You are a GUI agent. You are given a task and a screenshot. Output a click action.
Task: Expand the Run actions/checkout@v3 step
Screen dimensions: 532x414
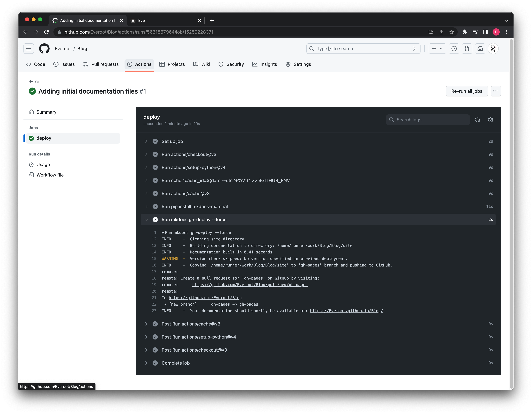pos(146,154)
